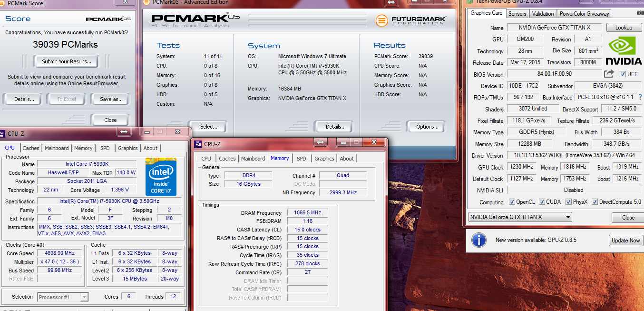Viewport: 644px width, 311px height.
Task: Click the blue info icon in update bar
Action: pyautogui.click(x=478, y=240)
